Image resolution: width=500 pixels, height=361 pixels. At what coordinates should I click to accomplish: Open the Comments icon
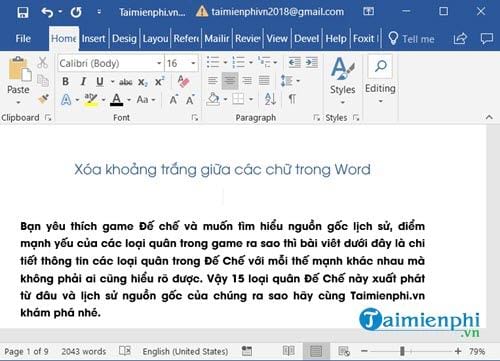pyautogui.click(x=487, y=39)
